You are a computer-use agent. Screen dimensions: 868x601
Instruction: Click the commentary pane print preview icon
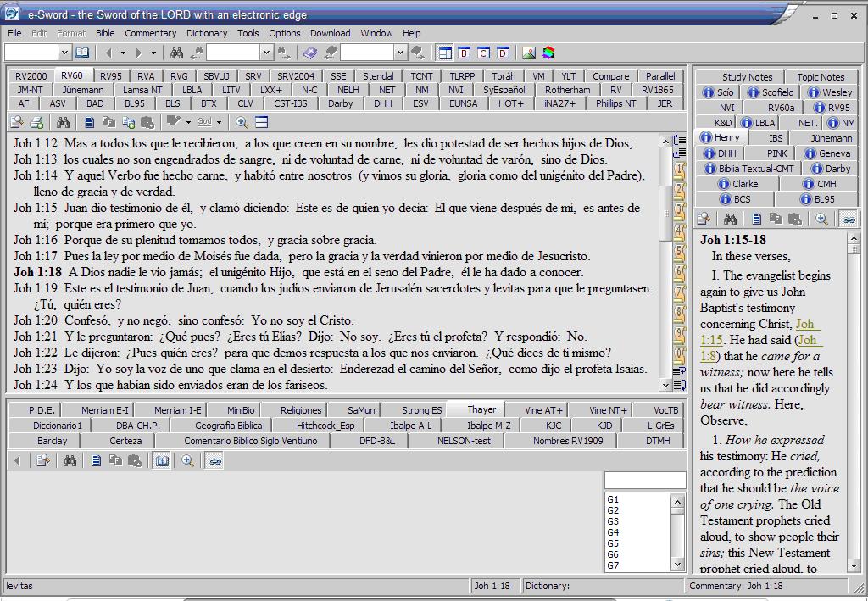tap(704, 220)
